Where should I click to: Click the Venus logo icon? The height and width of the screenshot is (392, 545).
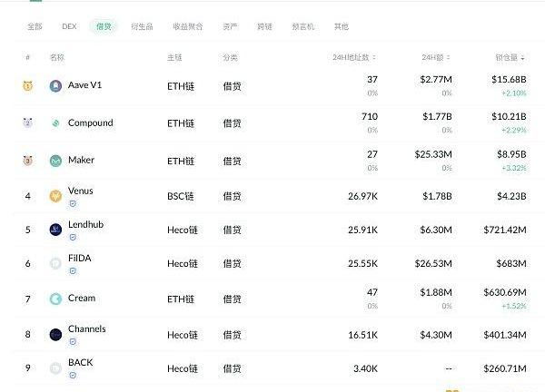[56, 195]
